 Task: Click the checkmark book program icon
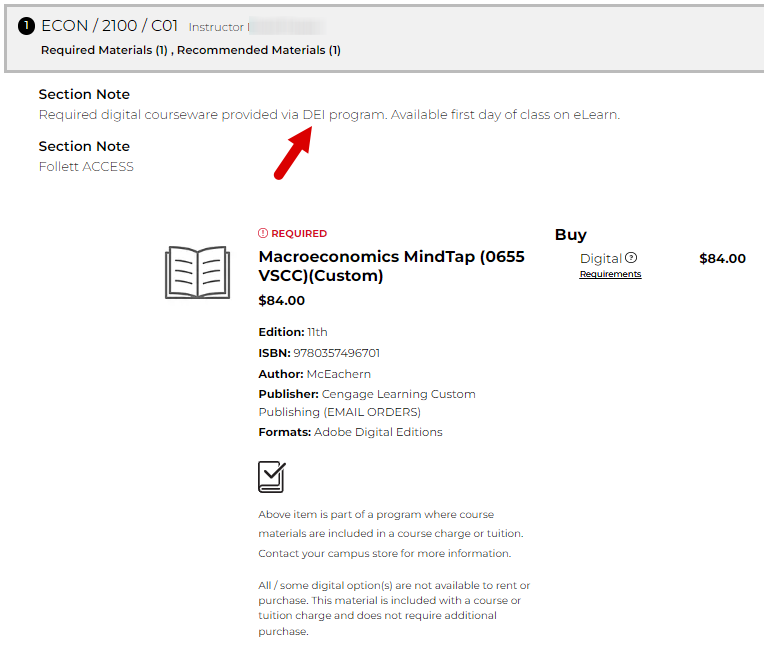click(x=272, y=477)
